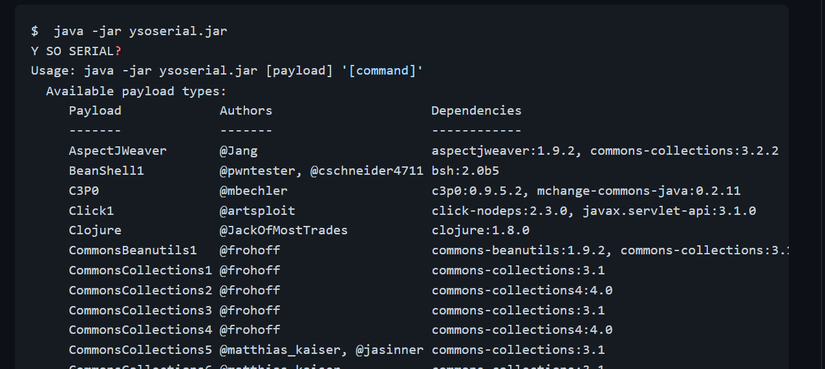Select the AspectJWeaver payload name
Screen dimensions: 825x369
click(117, 151)
